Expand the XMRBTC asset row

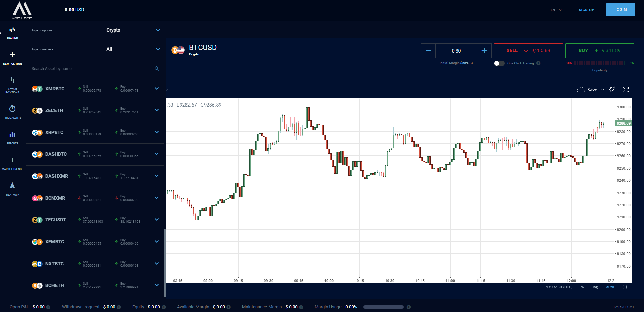tap(157, 89)
